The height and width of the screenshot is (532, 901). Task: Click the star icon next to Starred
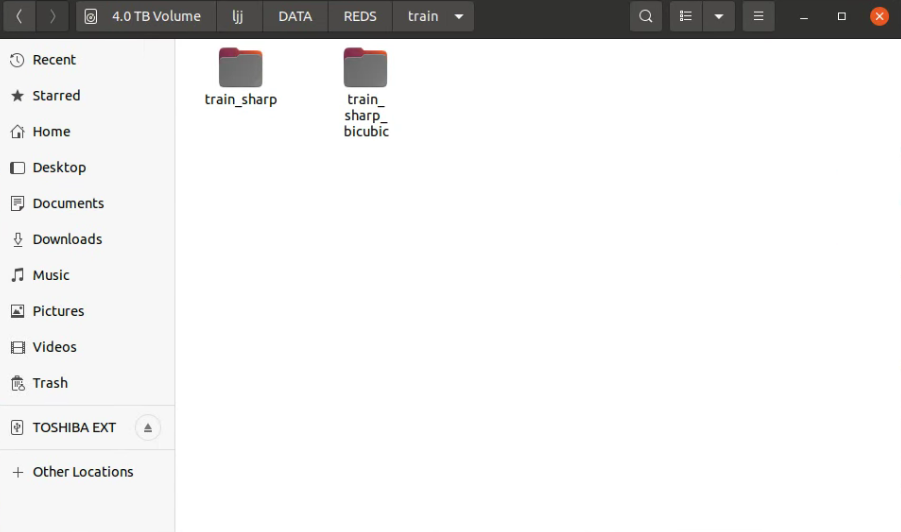(x=17, y=95)
